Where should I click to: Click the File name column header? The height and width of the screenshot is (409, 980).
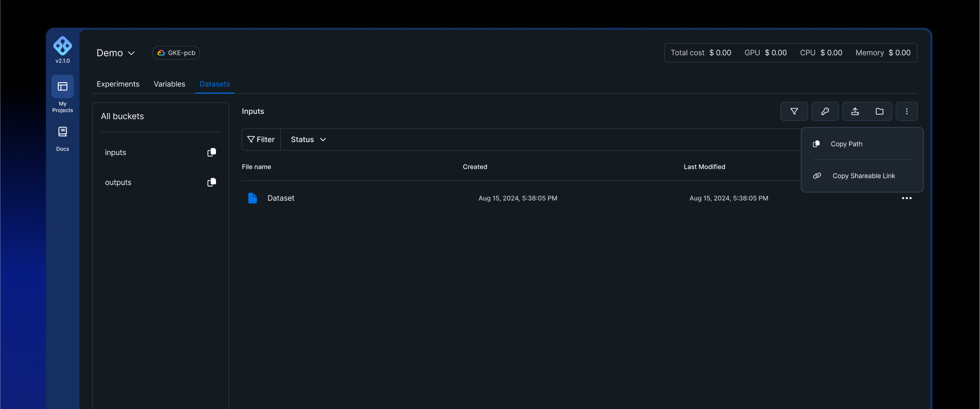pos(256,167)
